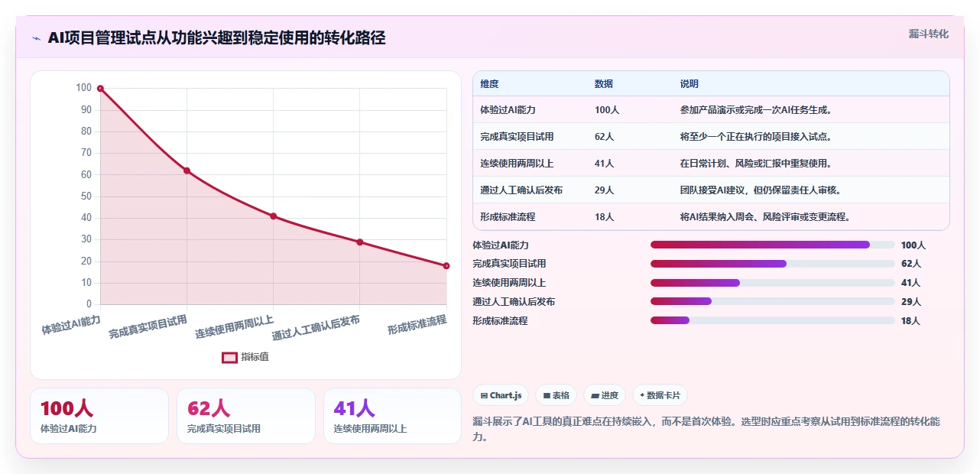Click the chart data point at 18
The image size is (980, 474).
coord(446,266)
